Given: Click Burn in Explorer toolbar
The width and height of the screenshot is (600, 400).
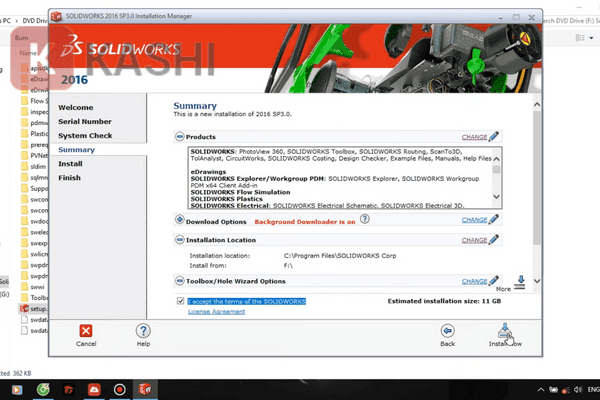Looking at the screenshot, I should pos(21,38).
